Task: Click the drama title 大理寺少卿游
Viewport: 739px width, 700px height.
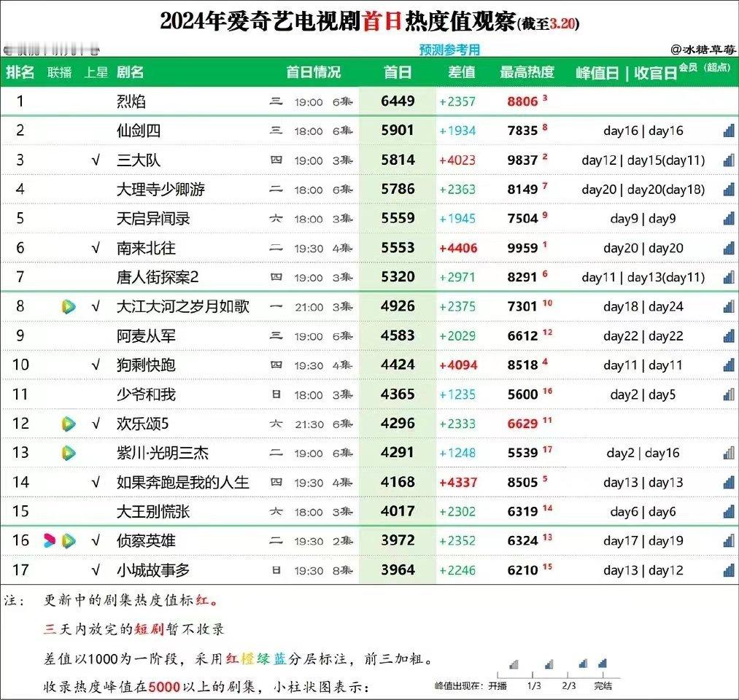Action: click(160, 190)
